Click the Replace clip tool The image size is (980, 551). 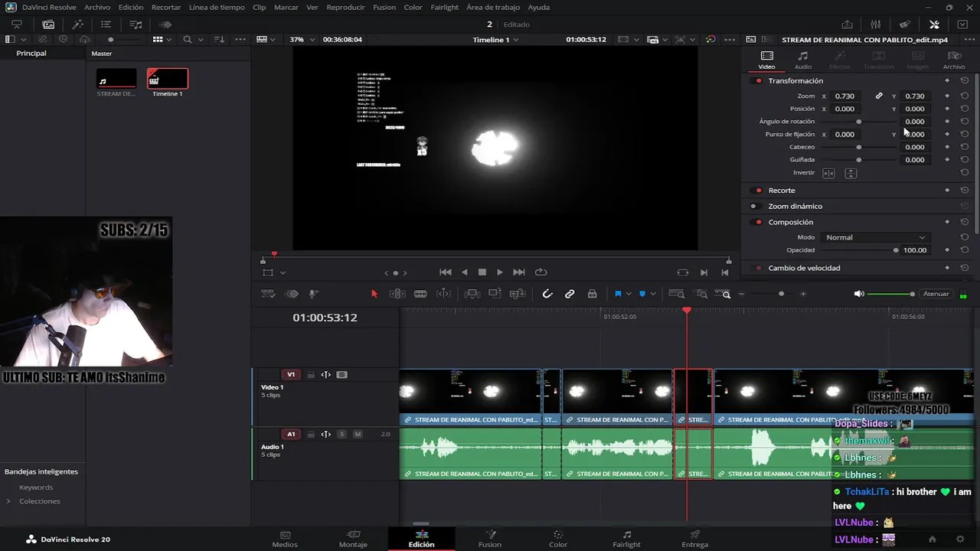tap(518, 294)
